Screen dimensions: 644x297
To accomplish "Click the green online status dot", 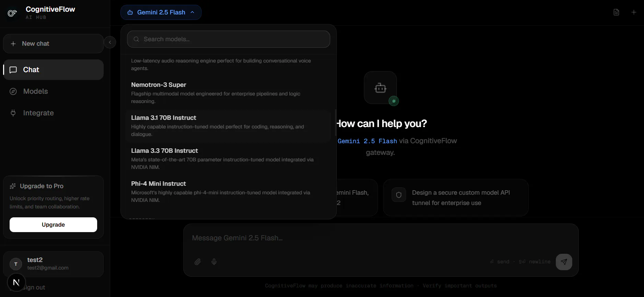I will point(394,101).
